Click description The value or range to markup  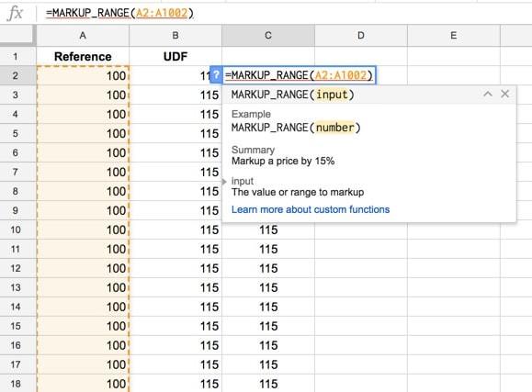298,192
